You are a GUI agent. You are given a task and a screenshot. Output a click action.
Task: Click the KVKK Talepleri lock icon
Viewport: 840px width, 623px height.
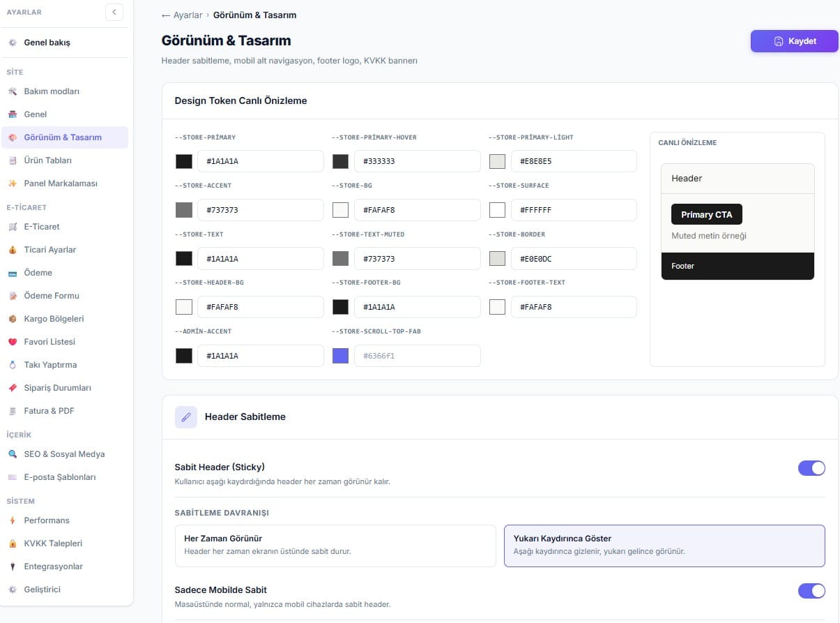[12, 543]
